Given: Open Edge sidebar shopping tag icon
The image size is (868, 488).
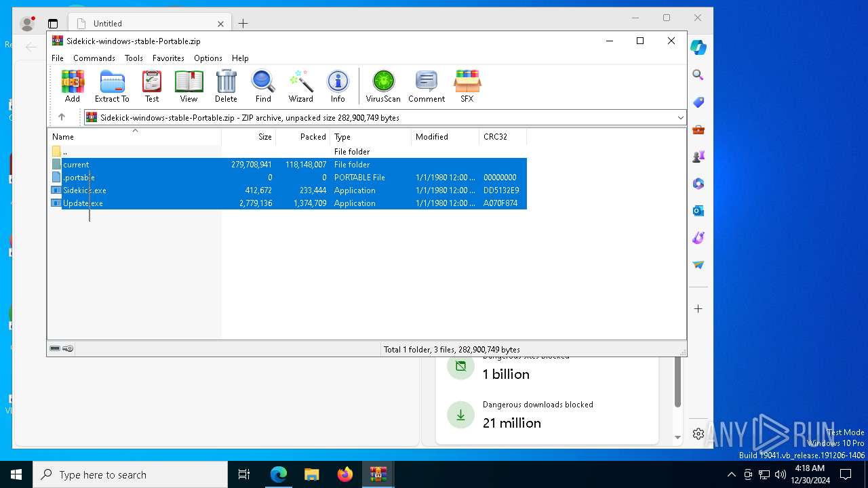Looking at the screenshot, I should coord(698,102).
